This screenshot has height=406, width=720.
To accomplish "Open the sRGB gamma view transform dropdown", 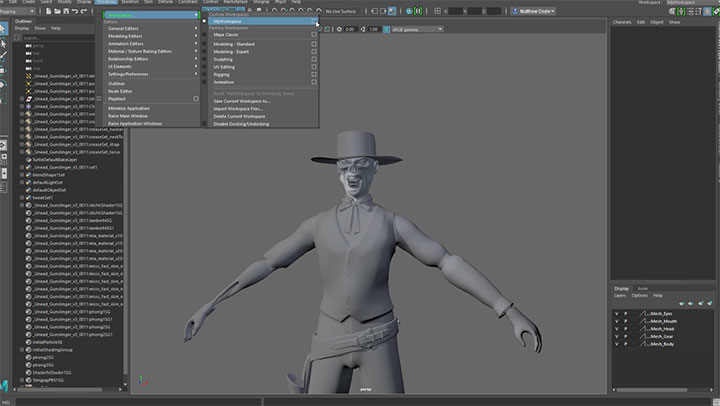I will click(x=417, y=29).
